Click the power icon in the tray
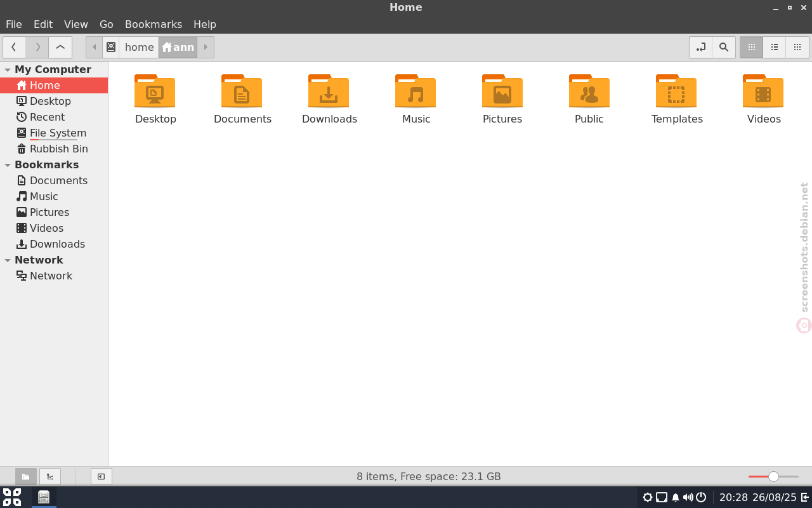The image size is (812, 508). click(x=701, y=497)
